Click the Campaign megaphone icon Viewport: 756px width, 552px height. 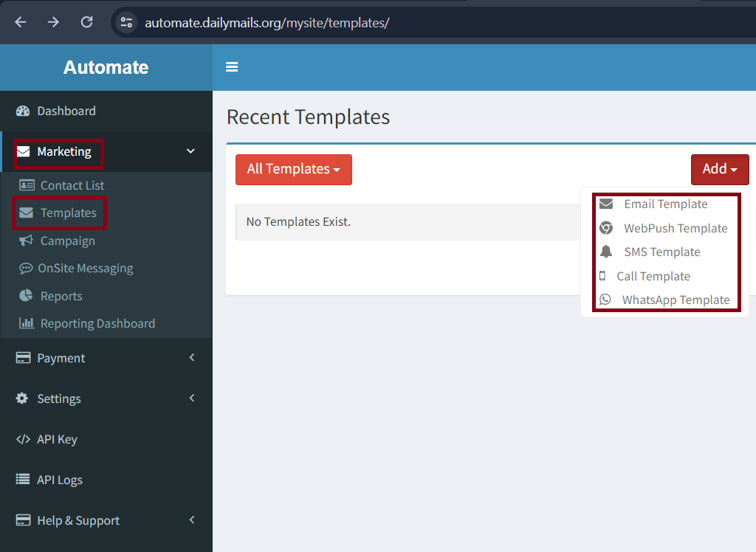[27, 241]
